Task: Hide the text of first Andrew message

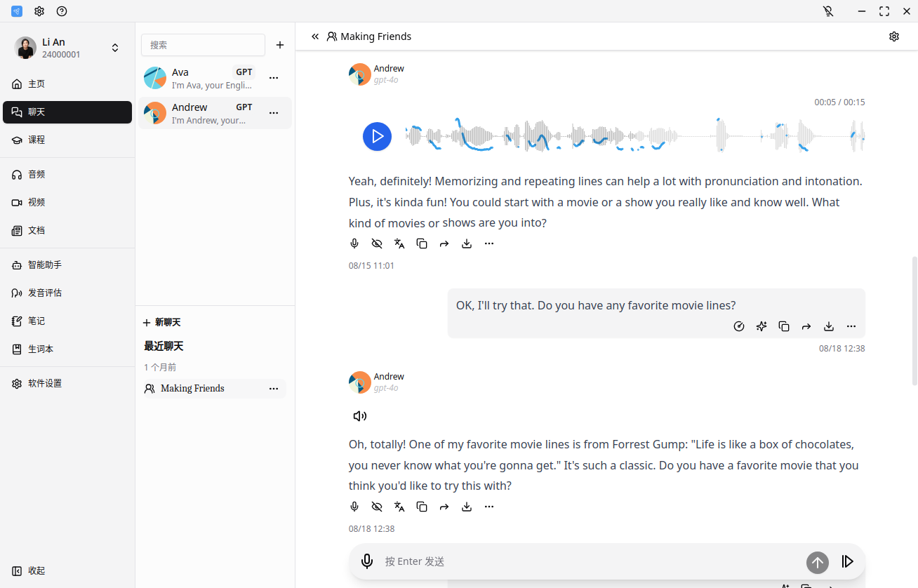Action: click(x=377, y=243)
